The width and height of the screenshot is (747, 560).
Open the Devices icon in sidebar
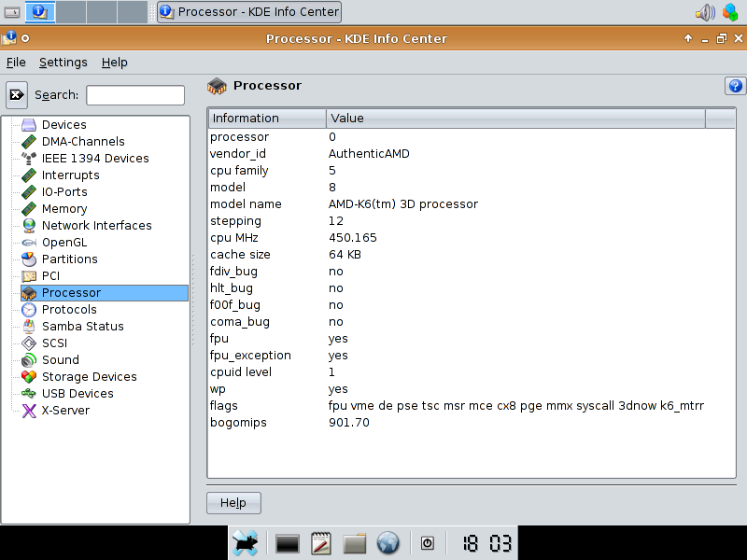pos(29,125)
